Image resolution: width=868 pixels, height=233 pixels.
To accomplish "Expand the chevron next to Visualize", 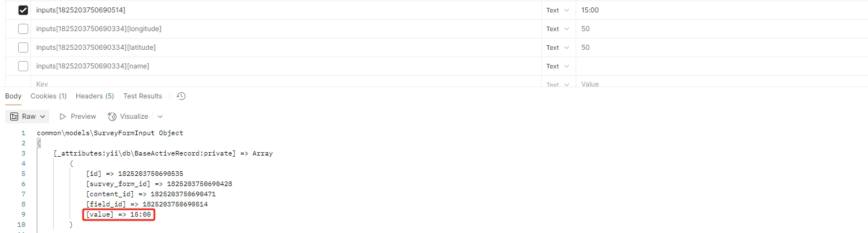I will pos(160,116).
